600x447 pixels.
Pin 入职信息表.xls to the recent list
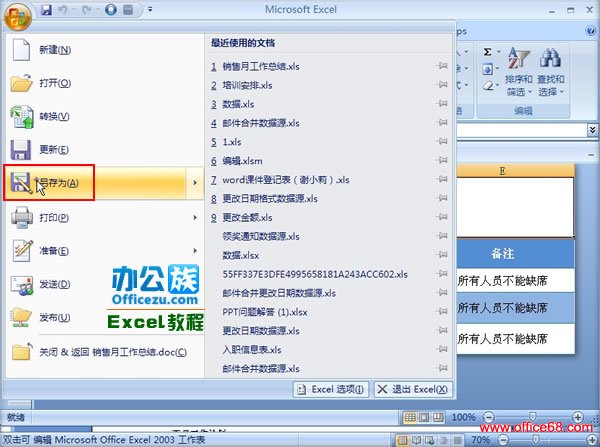[x=442, y=349]
